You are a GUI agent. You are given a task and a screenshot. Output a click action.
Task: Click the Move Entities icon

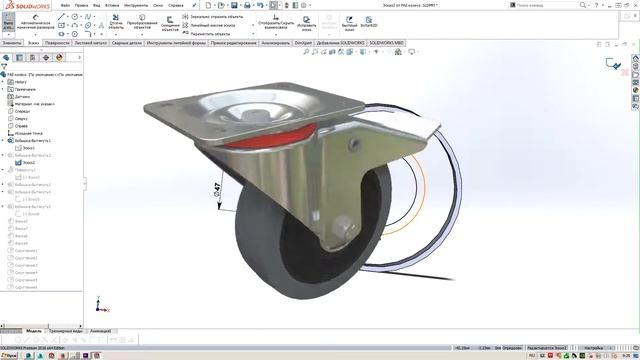tap(185, 33)
